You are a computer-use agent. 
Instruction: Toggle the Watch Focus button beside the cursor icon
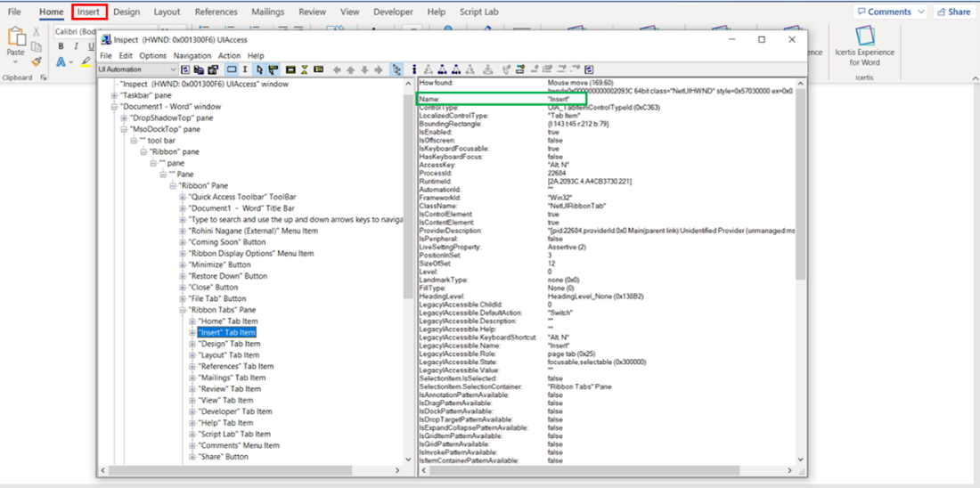click(274, 69)
